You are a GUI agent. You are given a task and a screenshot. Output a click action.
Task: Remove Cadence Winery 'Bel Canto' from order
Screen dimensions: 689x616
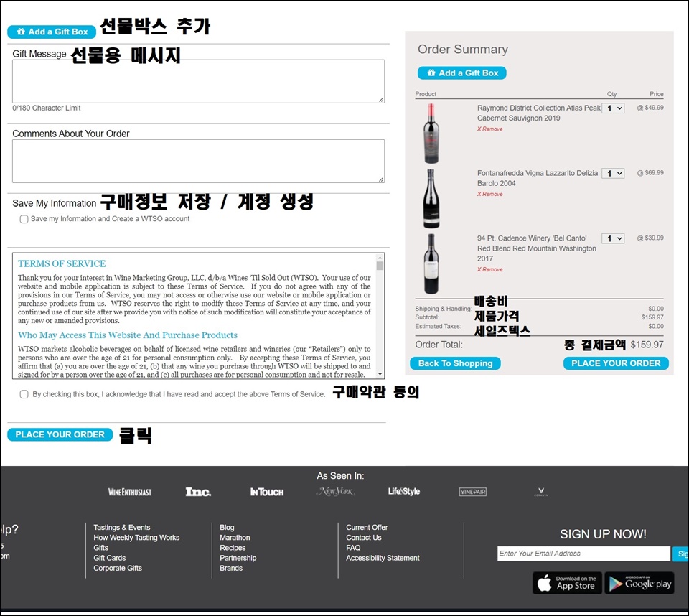490,269
